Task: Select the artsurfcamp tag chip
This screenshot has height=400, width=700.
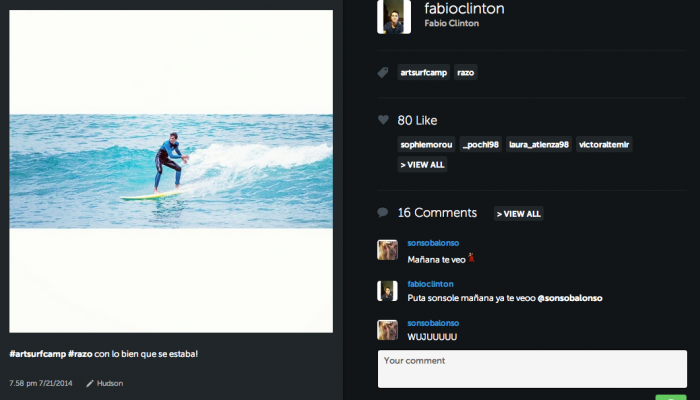Action: click(423, 73)
